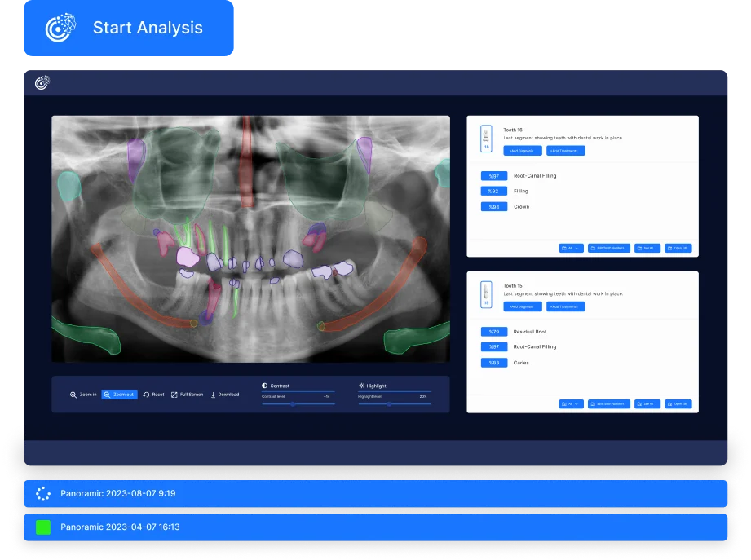The height and width of the screenshot is (560, 751).
Task: Click the Tooth 16 thumbnail icon
Action: pyautogui.click(x=486, y=139)
